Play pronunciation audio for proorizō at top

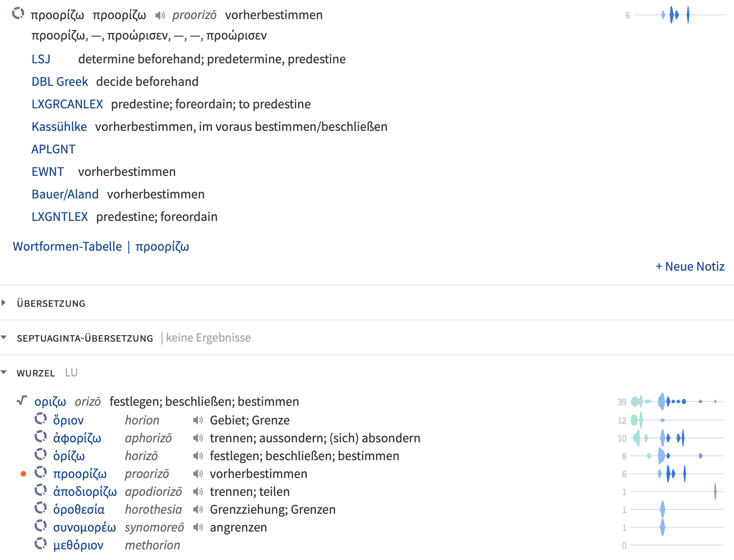click(160, 16)
